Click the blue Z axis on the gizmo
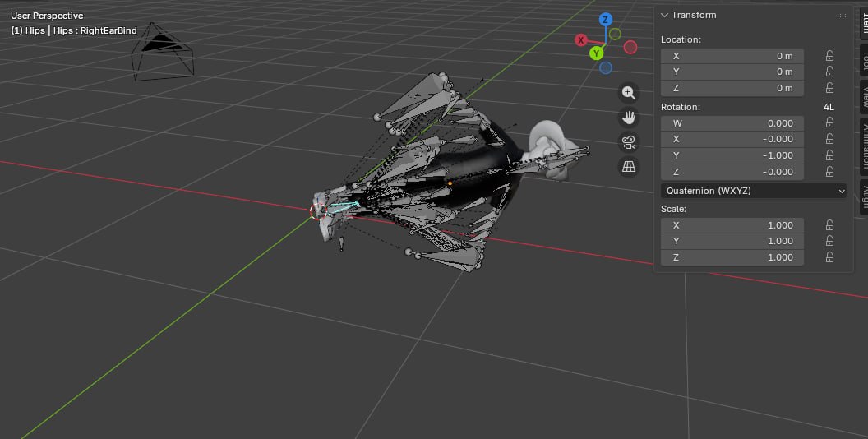Viewport: 868px width, 439px height. pyautogui.click(x=605, y=20)
